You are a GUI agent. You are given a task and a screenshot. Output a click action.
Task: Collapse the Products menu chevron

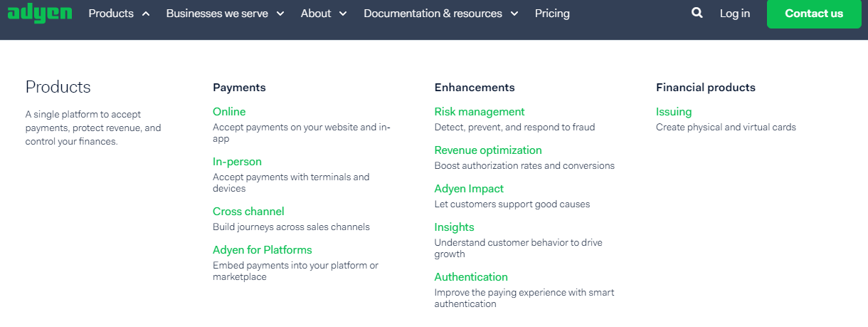[x=145, y=14]
